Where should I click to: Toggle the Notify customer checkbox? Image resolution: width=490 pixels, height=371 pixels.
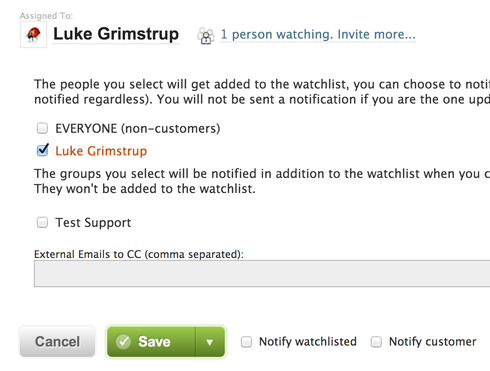point(376,342)
